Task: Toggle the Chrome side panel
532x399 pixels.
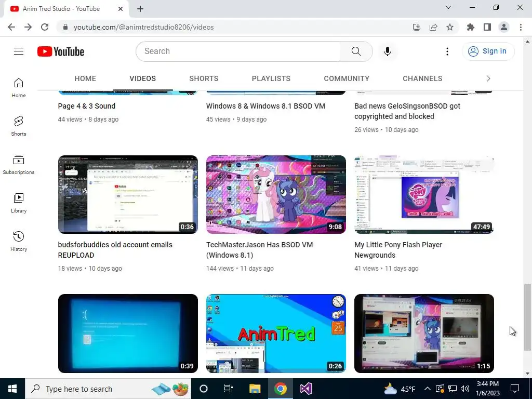Action: click(487, 27)
